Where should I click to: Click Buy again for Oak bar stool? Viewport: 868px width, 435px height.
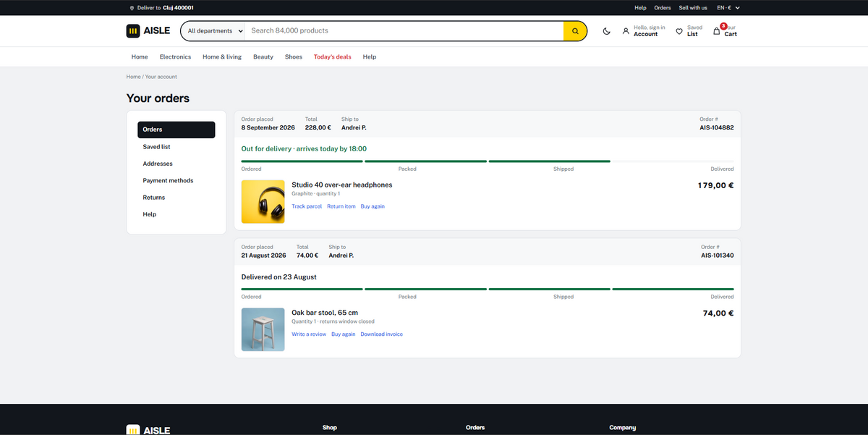[344, 334]
